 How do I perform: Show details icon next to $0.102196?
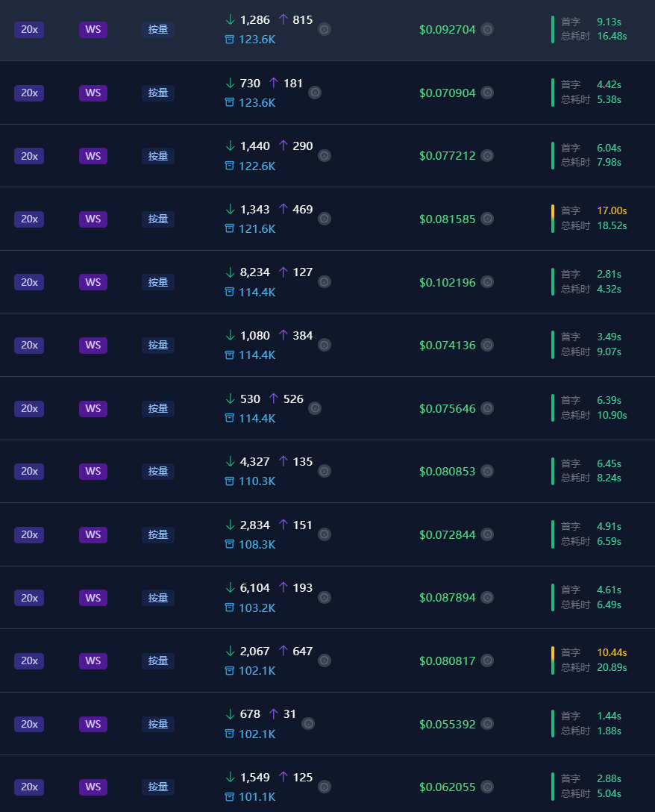tap(486, 281)
